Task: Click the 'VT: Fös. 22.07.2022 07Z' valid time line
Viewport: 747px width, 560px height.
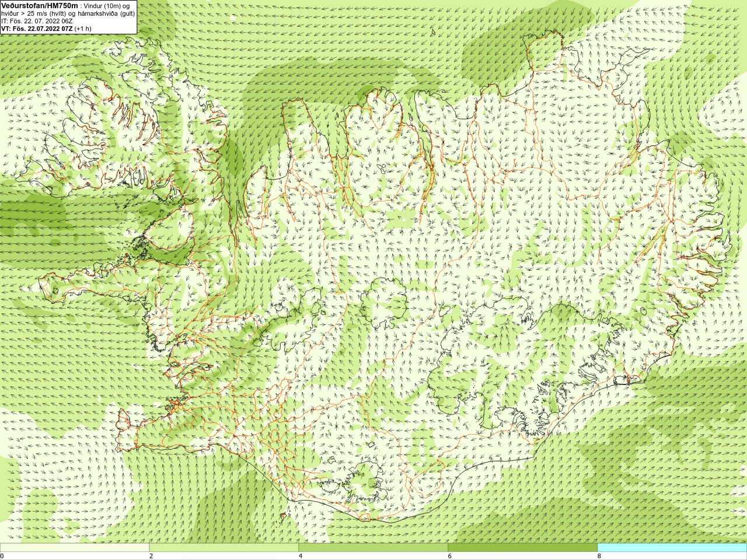Action: pyautogui.click(x=37, y=28)
